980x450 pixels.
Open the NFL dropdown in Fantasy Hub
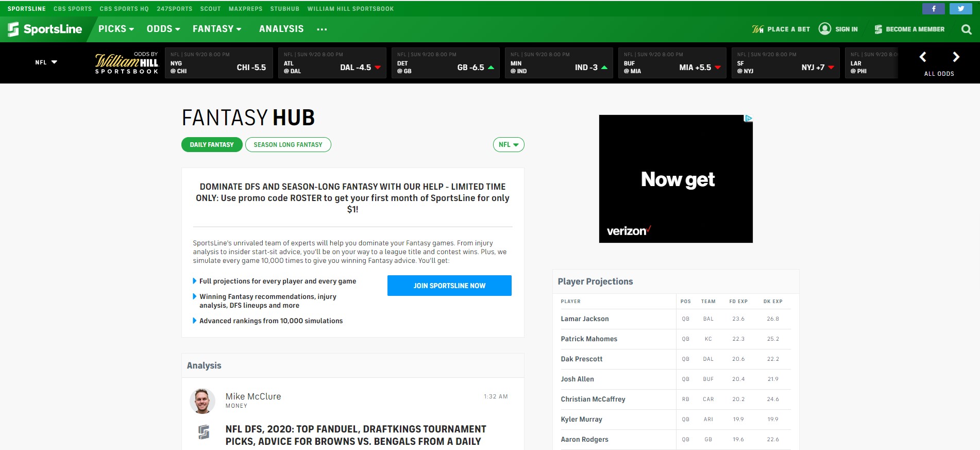(x=509, y=145)
